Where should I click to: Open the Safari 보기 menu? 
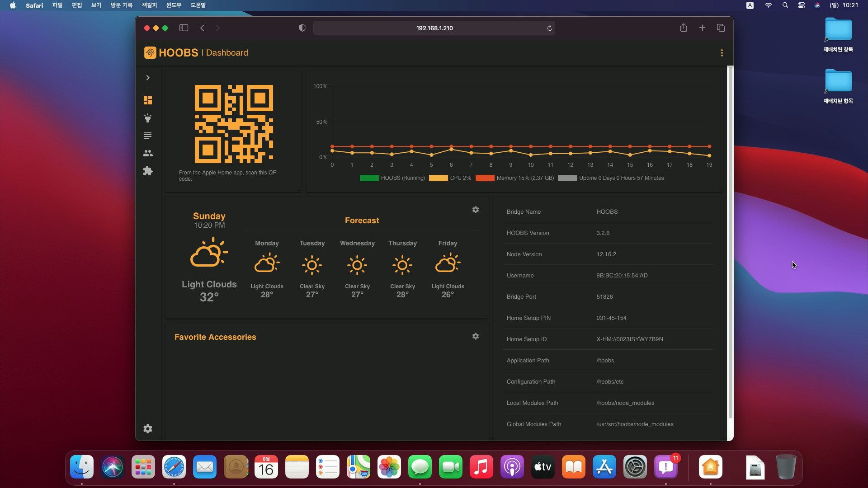coord(96,5)
